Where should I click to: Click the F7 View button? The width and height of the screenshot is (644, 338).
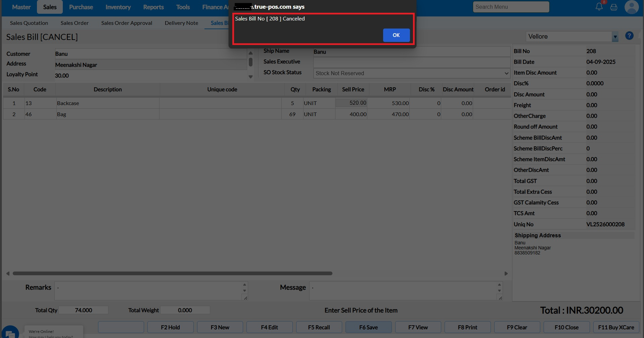click(418, 327)
